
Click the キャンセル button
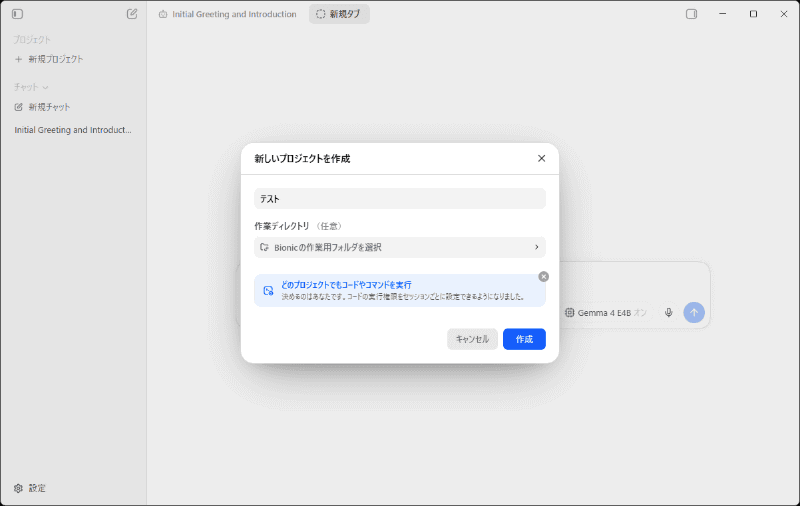[x=472, y=339]
